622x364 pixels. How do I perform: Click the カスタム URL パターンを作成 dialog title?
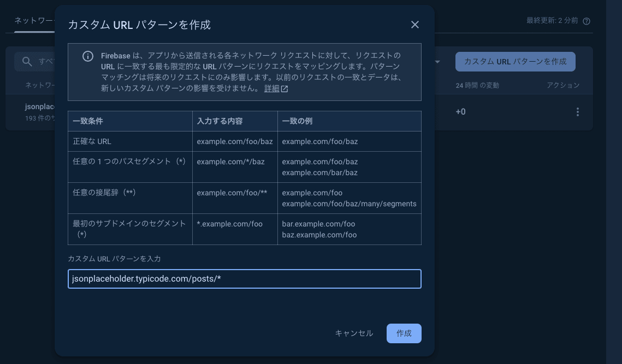pyautogui.click(x=139, y=25)
